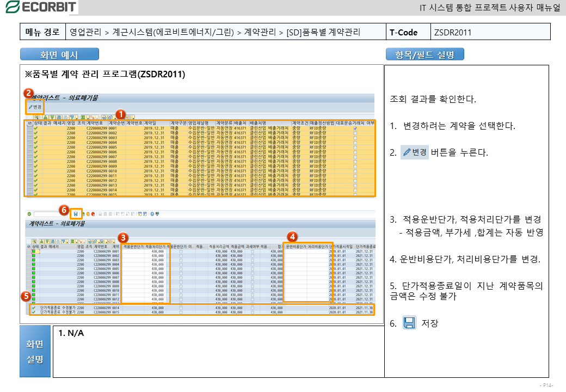The image size is (566, 392).
Task: Click 적용처리단가 cell for contract item 0001
Action: 157,252
